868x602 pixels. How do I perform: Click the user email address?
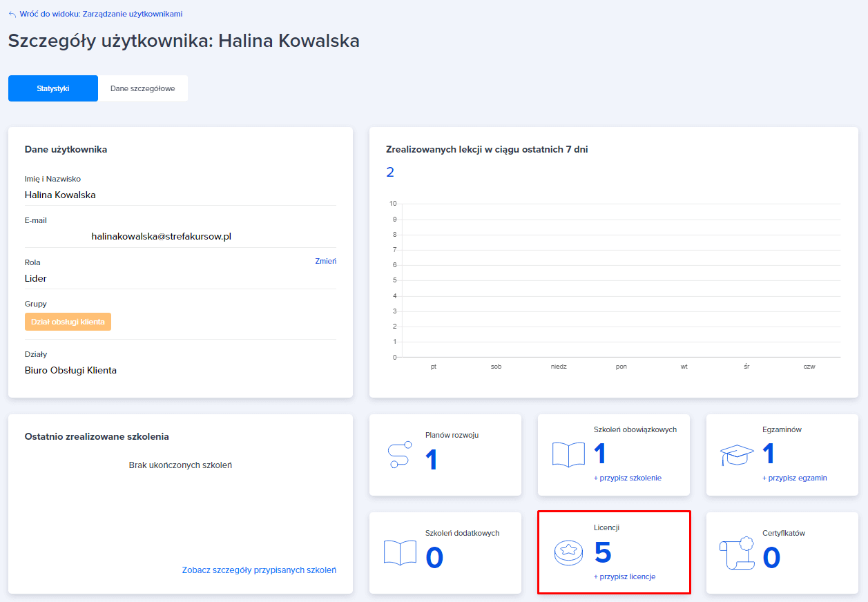coord(161,236)
